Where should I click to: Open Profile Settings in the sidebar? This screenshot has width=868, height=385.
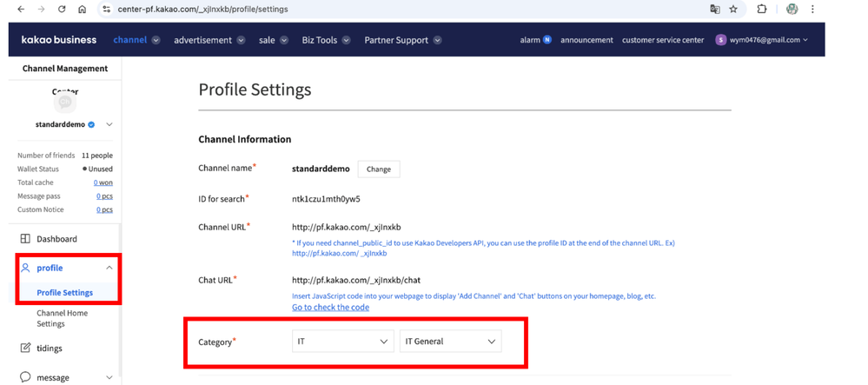65,293
